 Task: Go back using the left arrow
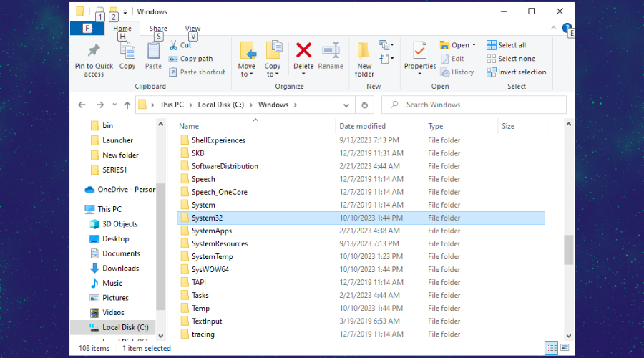tap(82, 105)
